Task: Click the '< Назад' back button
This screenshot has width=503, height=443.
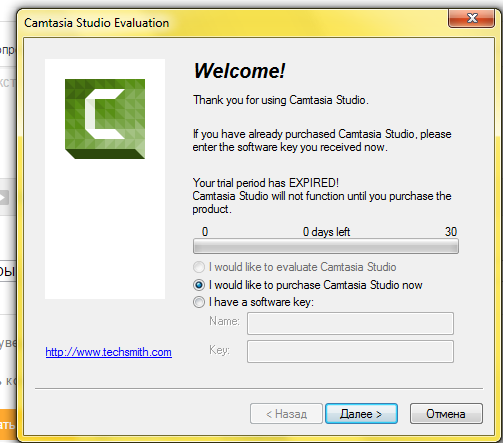Action: tap(286, 414)
